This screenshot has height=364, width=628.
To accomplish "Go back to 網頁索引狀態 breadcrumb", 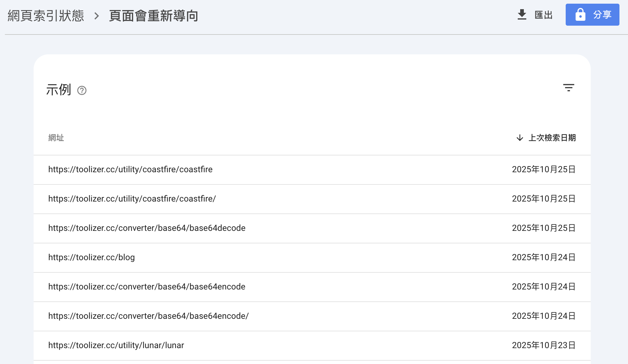I will tap(46, 16).
